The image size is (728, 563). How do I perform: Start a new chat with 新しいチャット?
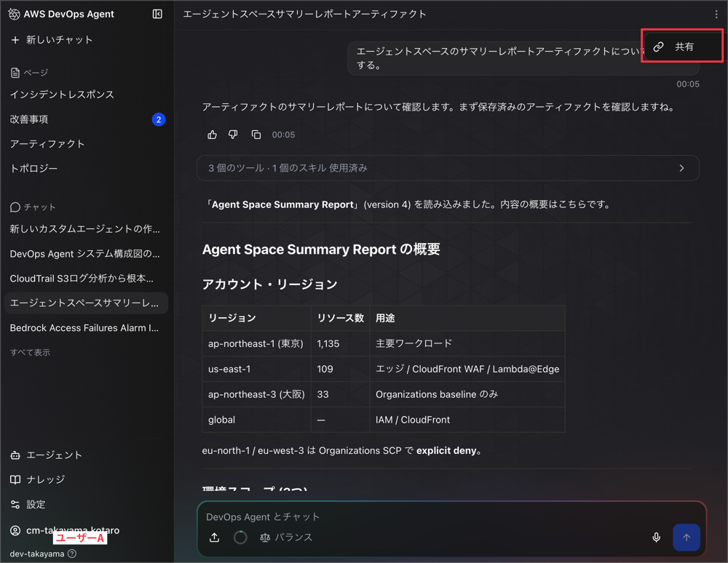tap(52, 40)
